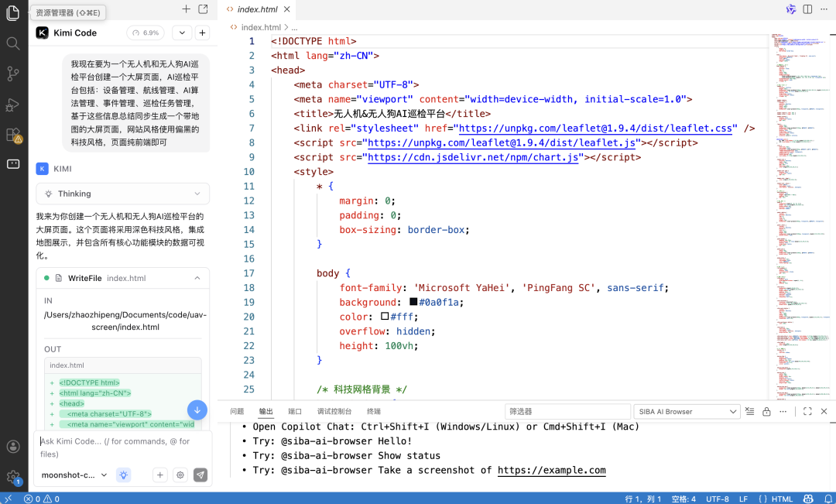Switch to the 终端 panel tab
Screen dimensions: 836x504
click(x=373, y=411)
